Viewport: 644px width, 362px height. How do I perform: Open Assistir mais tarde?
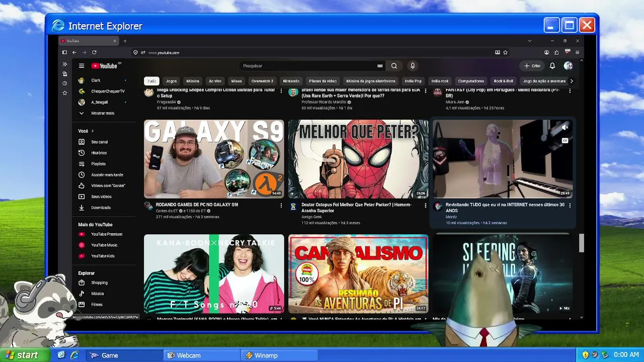pos(107,175)
